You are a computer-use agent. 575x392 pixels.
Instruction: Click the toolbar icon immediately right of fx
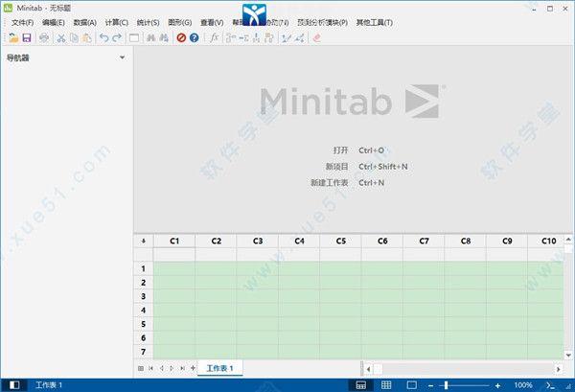[x=231, y=37]
